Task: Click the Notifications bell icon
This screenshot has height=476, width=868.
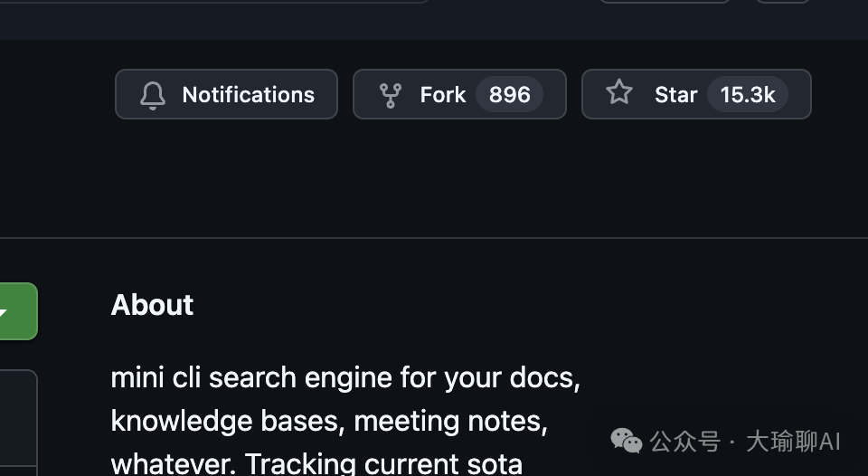Action: coord(153,95)
